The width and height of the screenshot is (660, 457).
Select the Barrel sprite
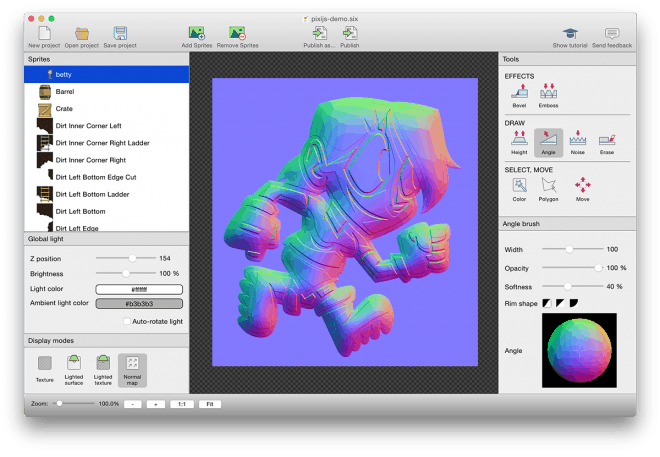pyautogui.click(x=106, y=92)
